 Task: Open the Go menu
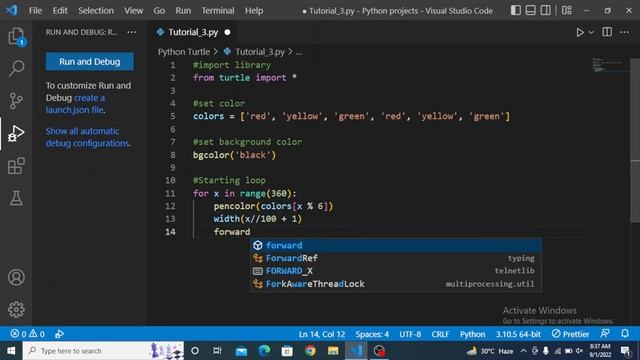(159, 11)
